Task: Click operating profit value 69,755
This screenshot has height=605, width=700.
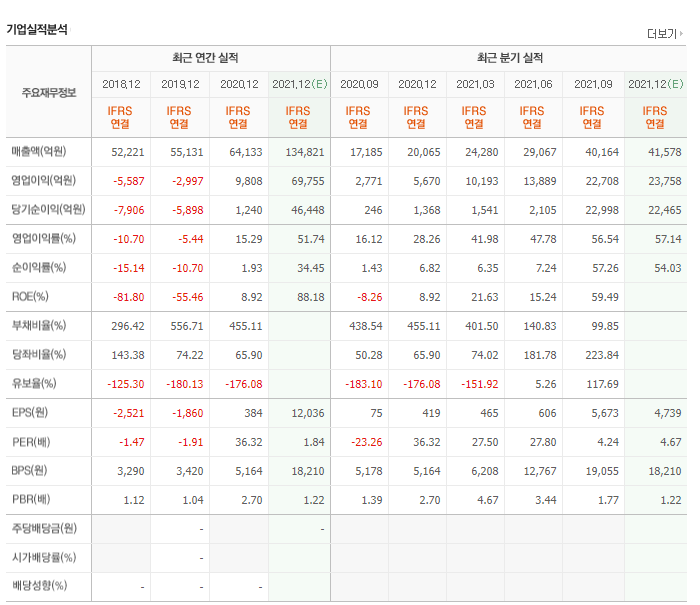Action: (x=308, y=181)
